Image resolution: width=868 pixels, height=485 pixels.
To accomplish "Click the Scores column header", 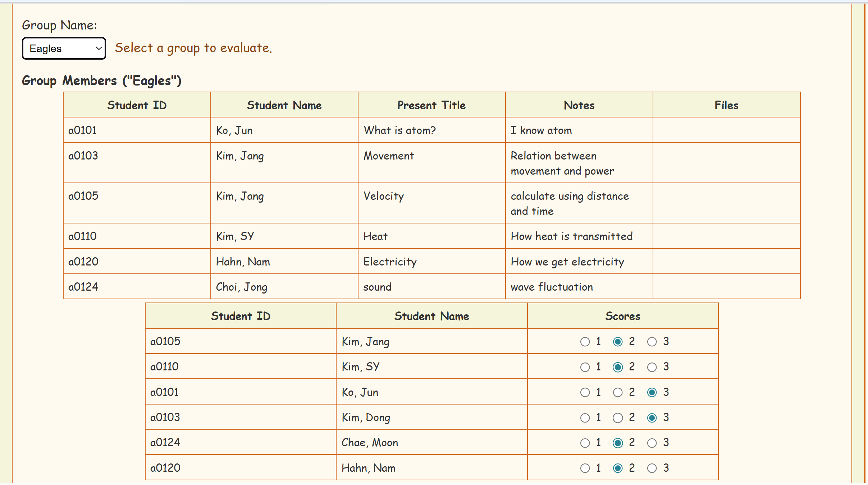I will 622,316.
